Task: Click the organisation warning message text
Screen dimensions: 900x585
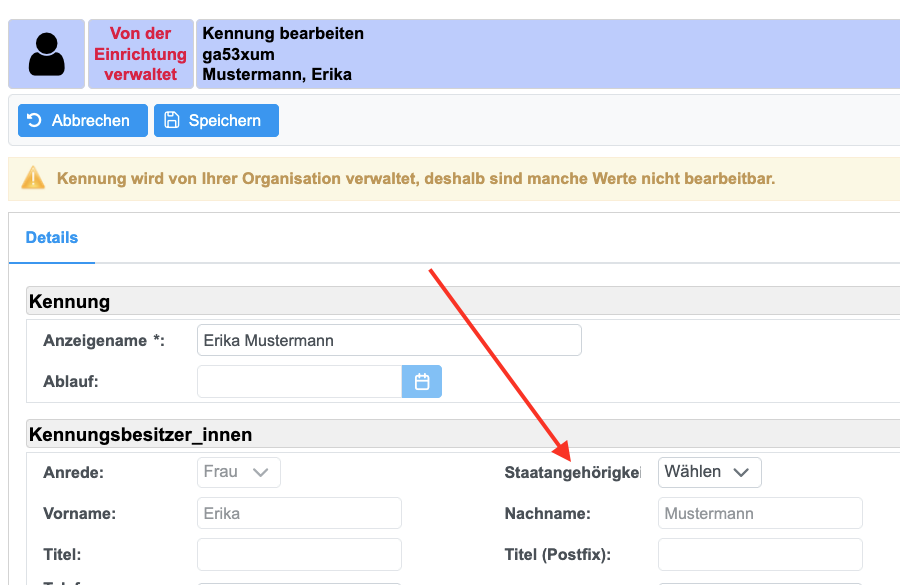Action: tap(416, 179)
